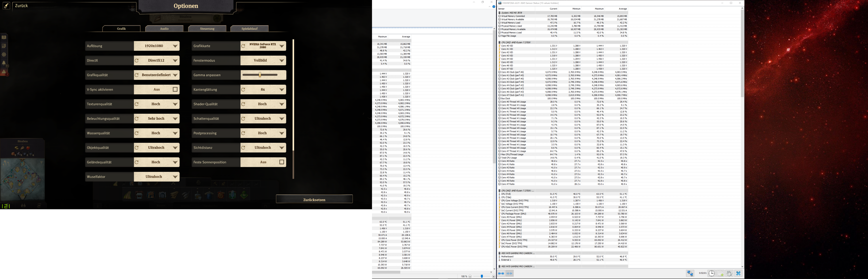Reset sensor timer via clock icon
The image size is (868, 279).
(x=711, y=274)
